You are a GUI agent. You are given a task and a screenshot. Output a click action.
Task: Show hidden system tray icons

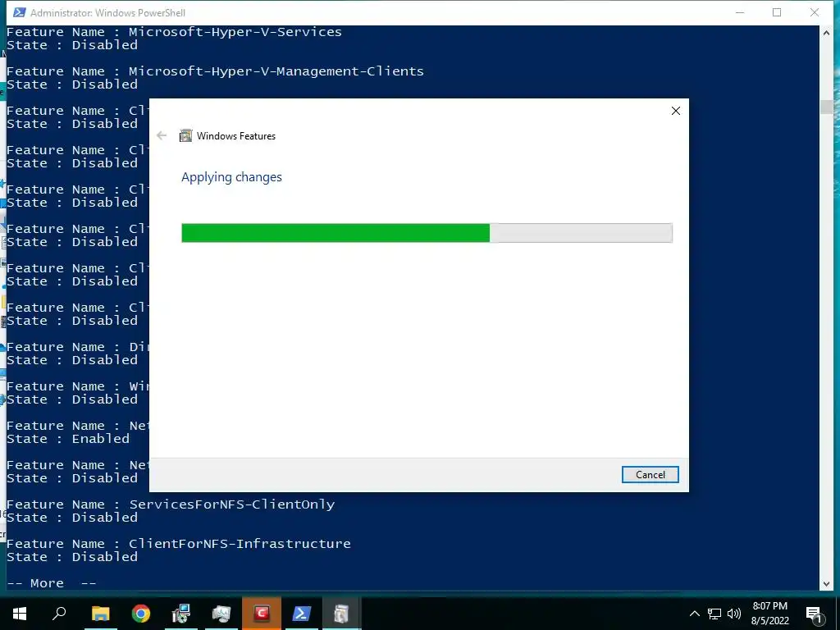pyautogui.click(x=694, y=614)
